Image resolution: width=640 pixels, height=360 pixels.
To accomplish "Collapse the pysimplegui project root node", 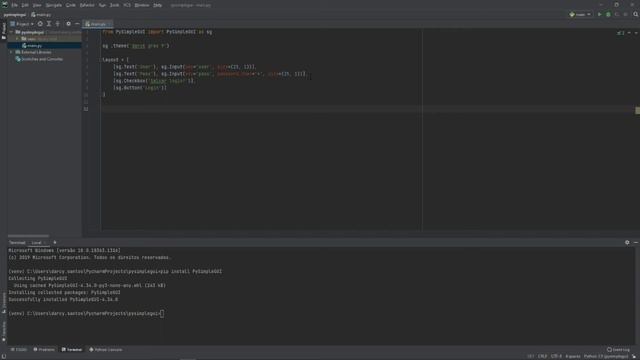I will [x=11, y=32].
